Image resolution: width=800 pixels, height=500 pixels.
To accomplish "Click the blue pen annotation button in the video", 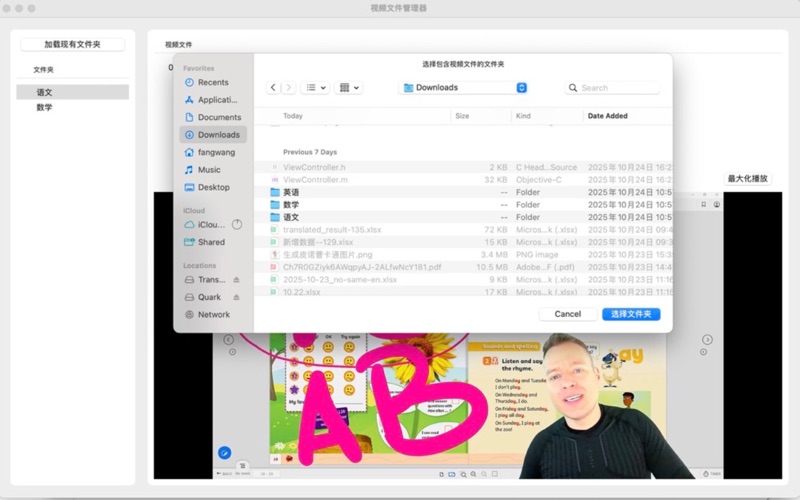I will click(x=225, y=453).
